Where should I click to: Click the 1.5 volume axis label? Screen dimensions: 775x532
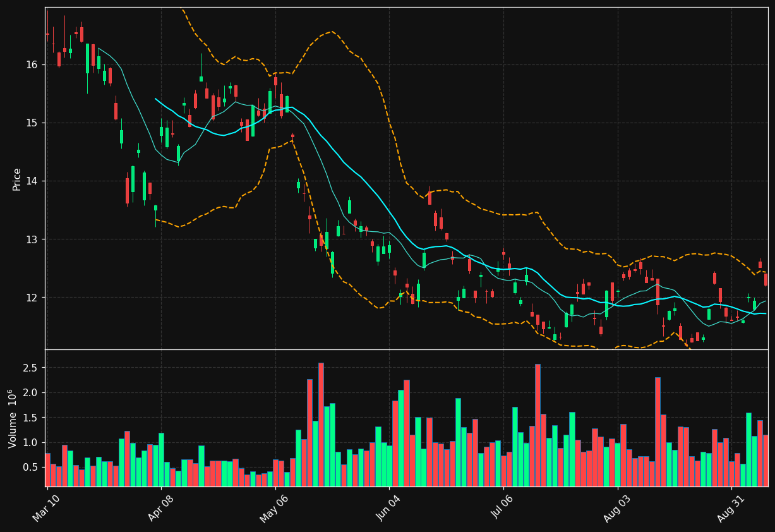[30, 418]
